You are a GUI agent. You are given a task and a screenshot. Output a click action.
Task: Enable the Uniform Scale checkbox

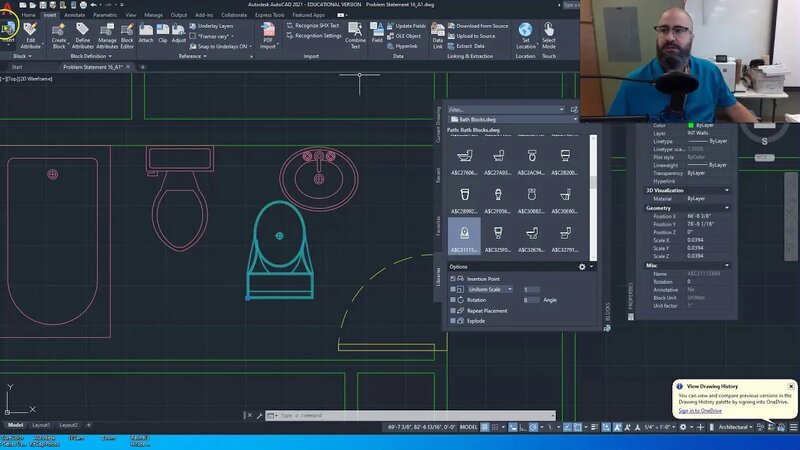[453, 289]
